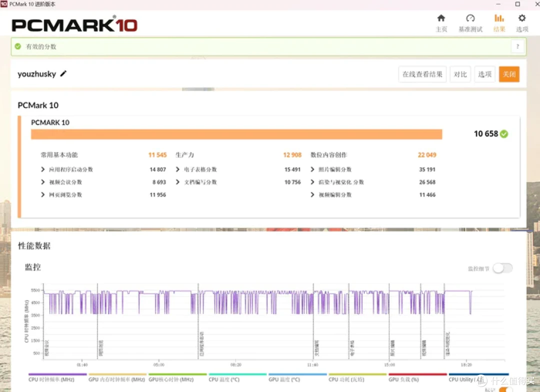Click the orange Close (关闭) button
Viewport: 540px width, 392px height.
509,74
